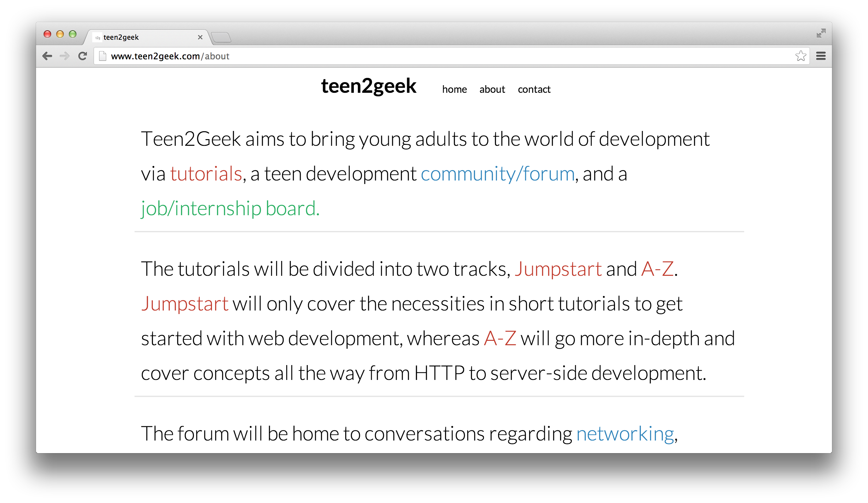Click the text 'cover concepts all the way'

pyautogui.click(x=252, y=373)
